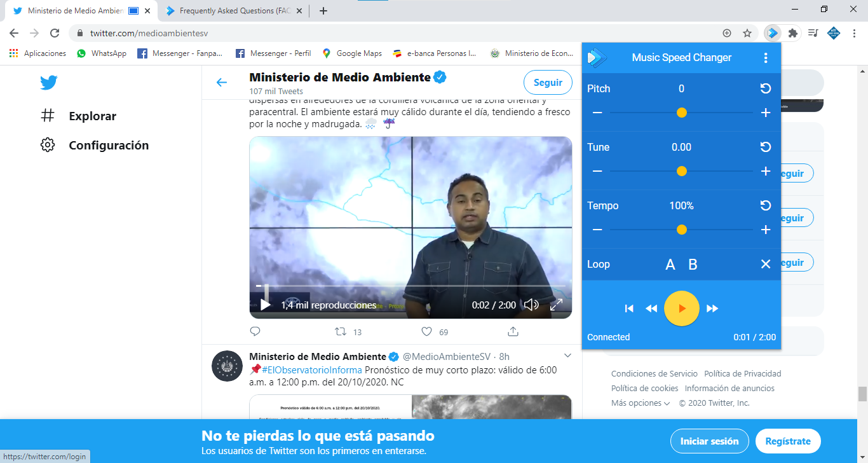Expand tweet options chevron on MedioAmbienteSV tweet
The image size is (868, 463).
[568, 356]
